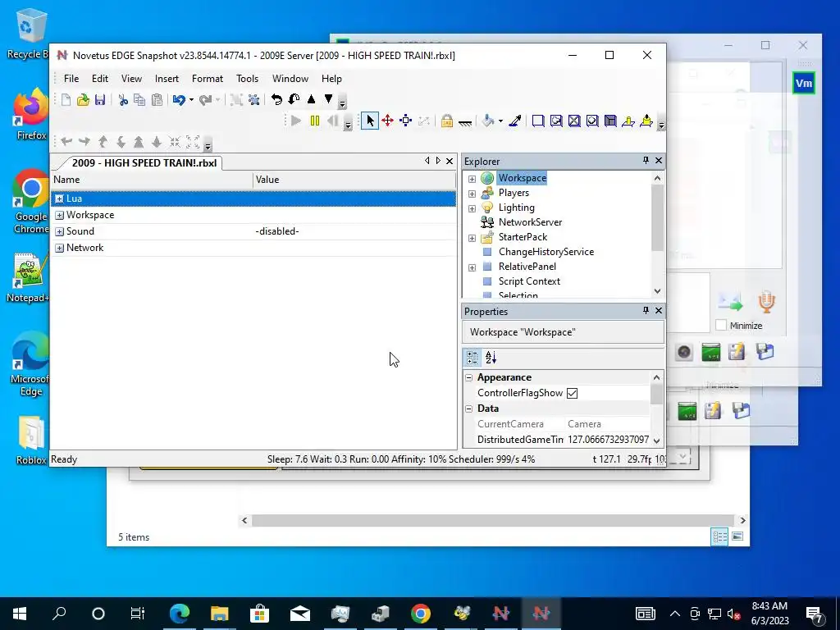840x630 pixels.
Task: Select the red Move drag tool
Action: [x=388, y=121]
